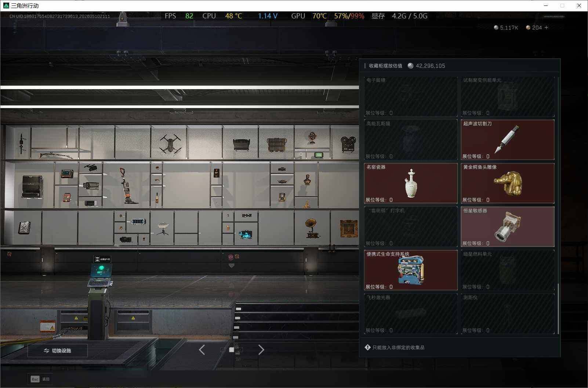Go to next cabinet with right arrow

coord(261,350)
